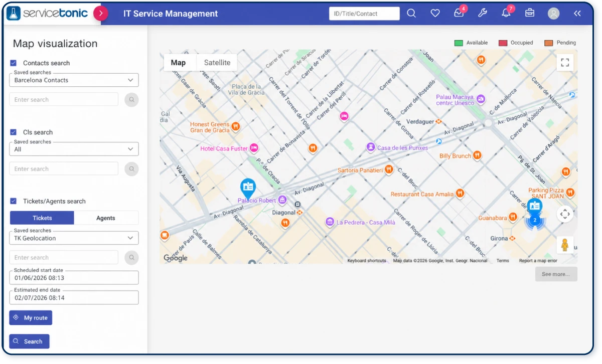602x364 pixels.
Task: Click the "Map visualization" heading
Action: coord(55,44)
